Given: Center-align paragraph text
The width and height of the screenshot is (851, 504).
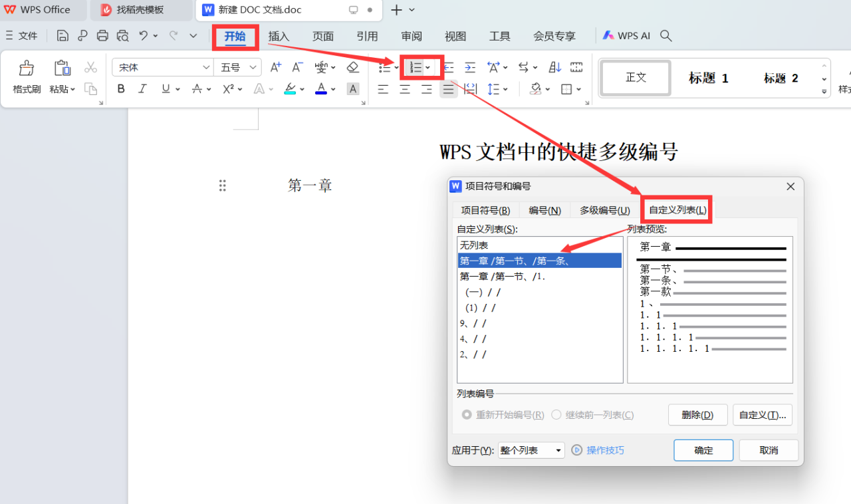Looking at the screenshot, I should pyautogui.click(x=405, y=89).
